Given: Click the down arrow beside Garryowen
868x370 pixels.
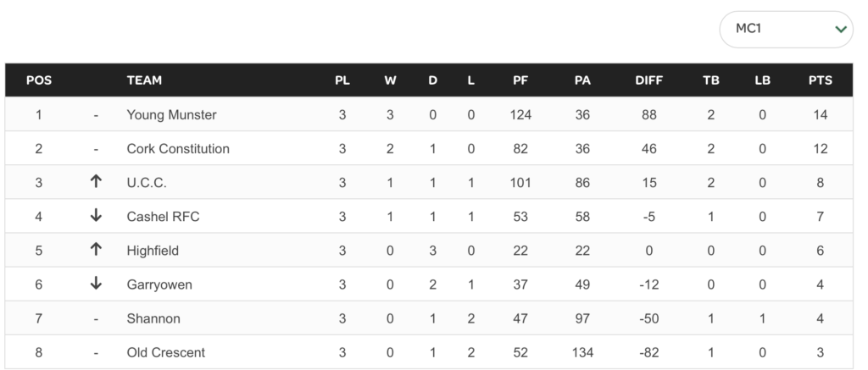Looking at the screenshot, I should 96,284.
